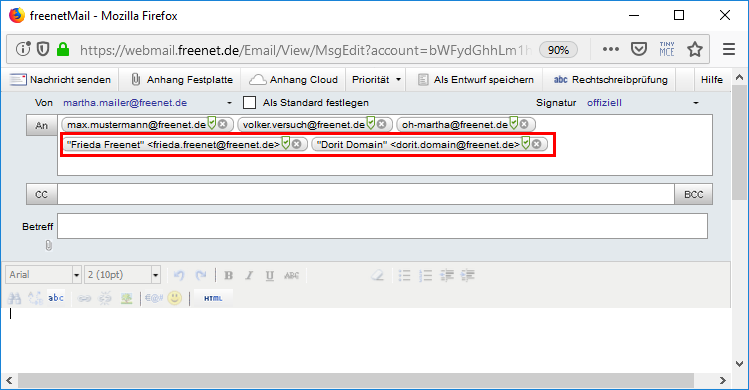Open find and replace icon
749x390 pixels.
pyautogui.click(x=35, y=298)
